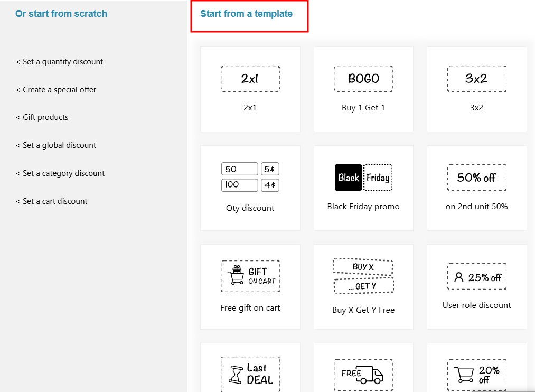Viewport: 535px width, 392px height.
Task: Select the FREE truck shipping template
Action: [x=363, y=375]
